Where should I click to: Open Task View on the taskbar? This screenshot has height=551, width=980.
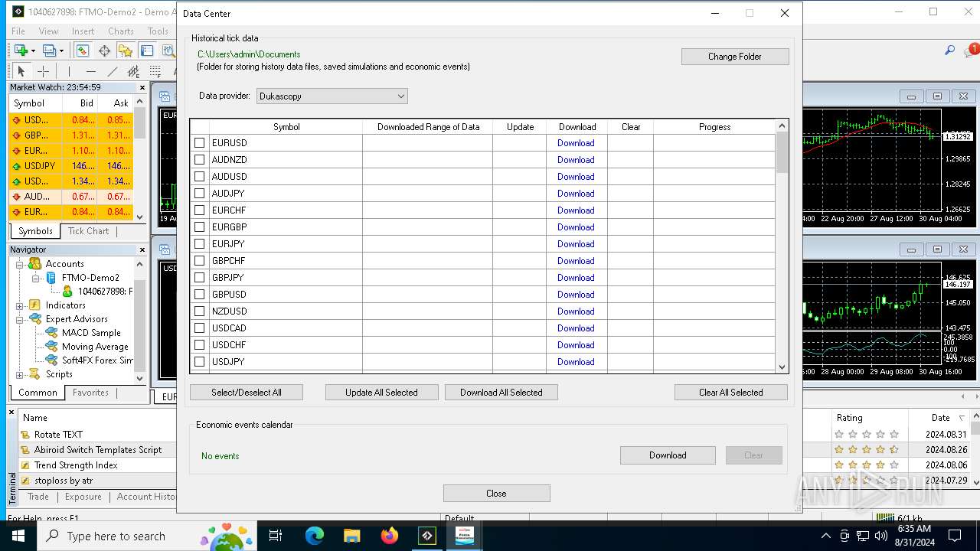tap(276, 536)
